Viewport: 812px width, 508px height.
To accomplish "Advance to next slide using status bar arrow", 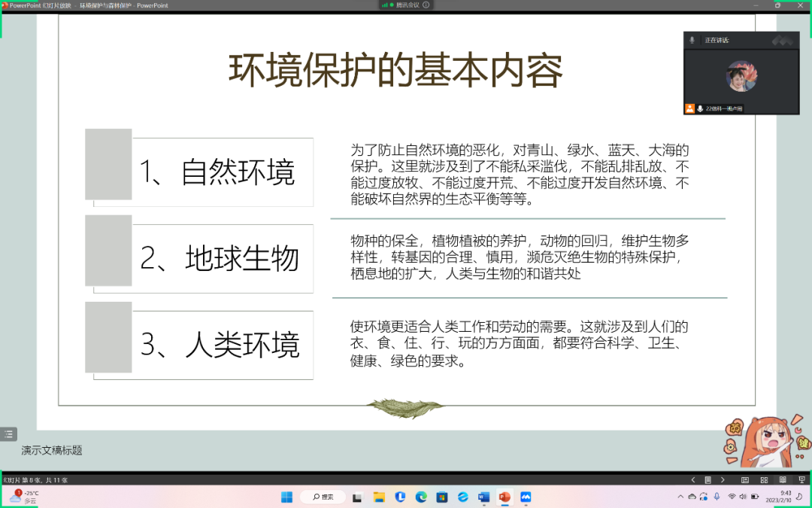I will point(723,479).
